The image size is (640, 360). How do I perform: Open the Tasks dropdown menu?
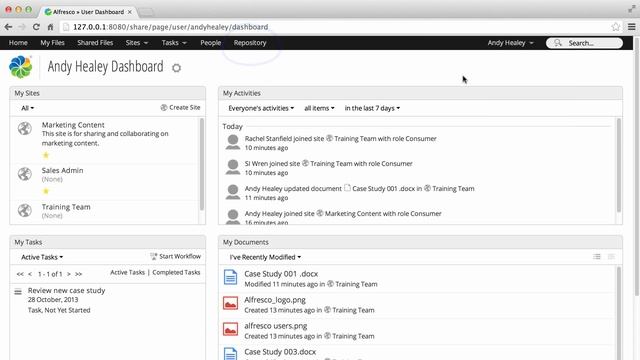(174, 42)
